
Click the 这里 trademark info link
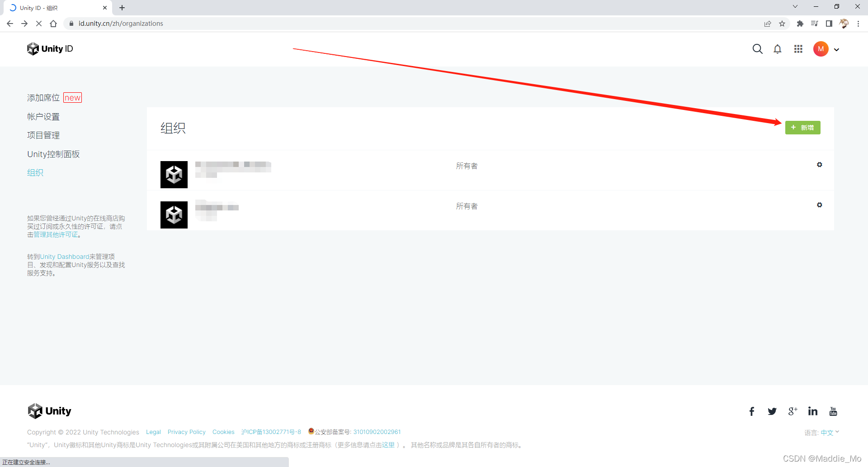(x=388, y=445)
